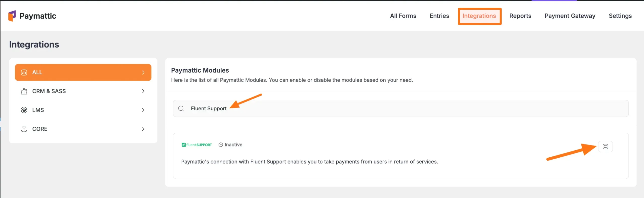
Task: Expand the LMS chevron
Action: pyautogui.click(x=143, y=110)
